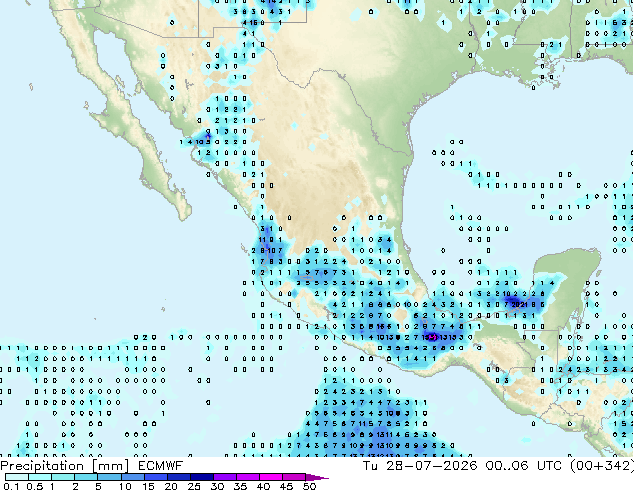Choose the 25–30 mm navy legend swatch

[201, 477]
